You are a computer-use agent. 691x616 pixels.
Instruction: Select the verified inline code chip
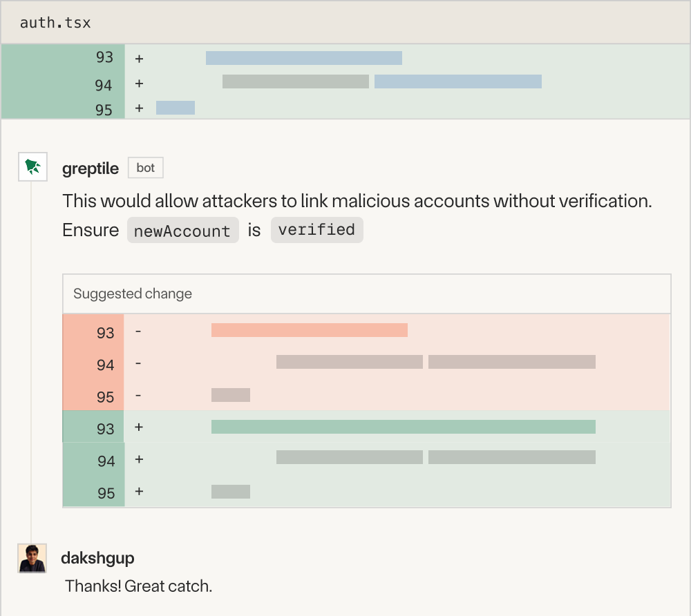pyautogui.click(x=316, y=230)
